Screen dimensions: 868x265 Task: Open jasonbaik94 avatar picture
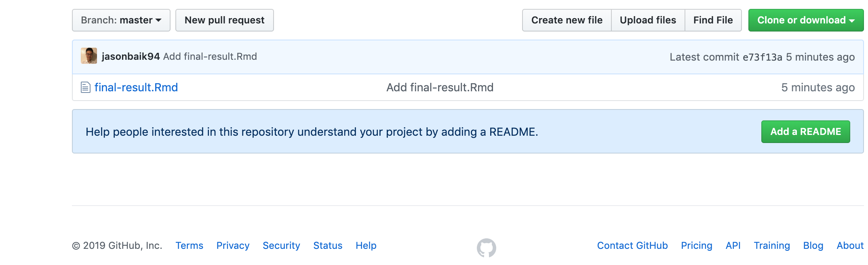tap(89, 56)
